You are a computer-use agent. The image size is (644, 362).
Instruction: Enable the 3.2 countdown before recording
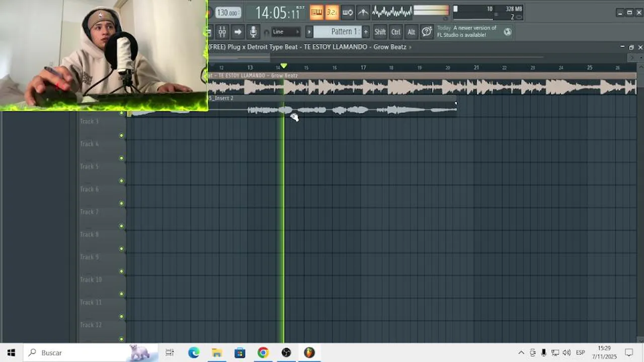point(332,12)
